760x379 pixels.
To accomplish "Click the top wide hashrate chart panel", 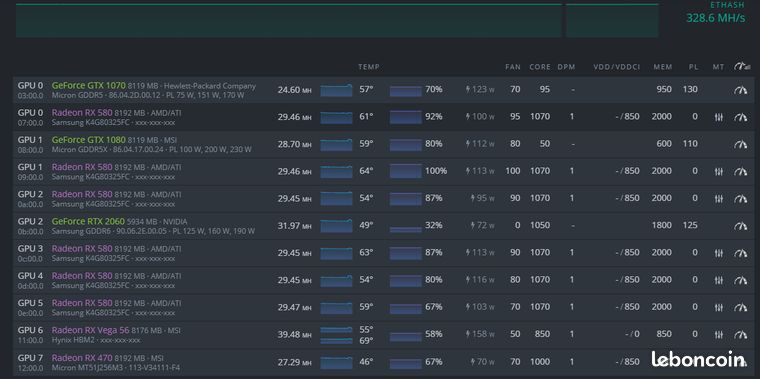I will [289, 20].
